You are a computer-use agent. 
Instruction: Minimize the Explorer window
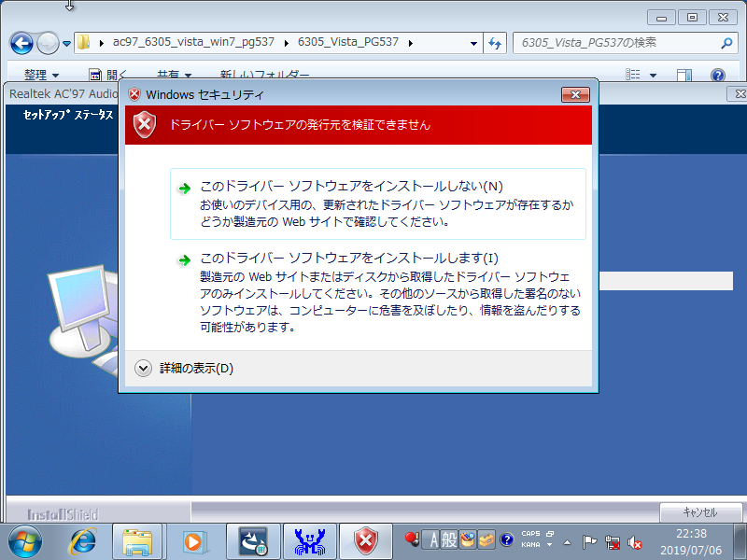tap(661, 18)
